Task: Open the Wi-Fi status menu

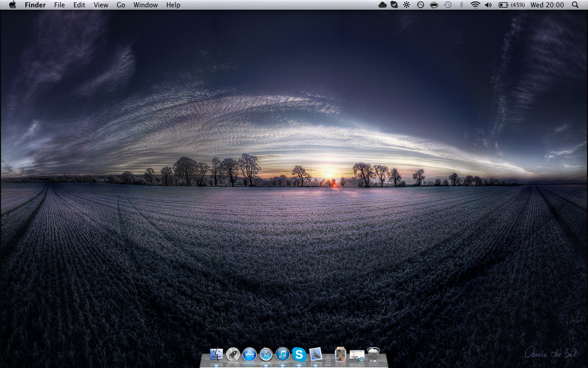Action: 475,5
